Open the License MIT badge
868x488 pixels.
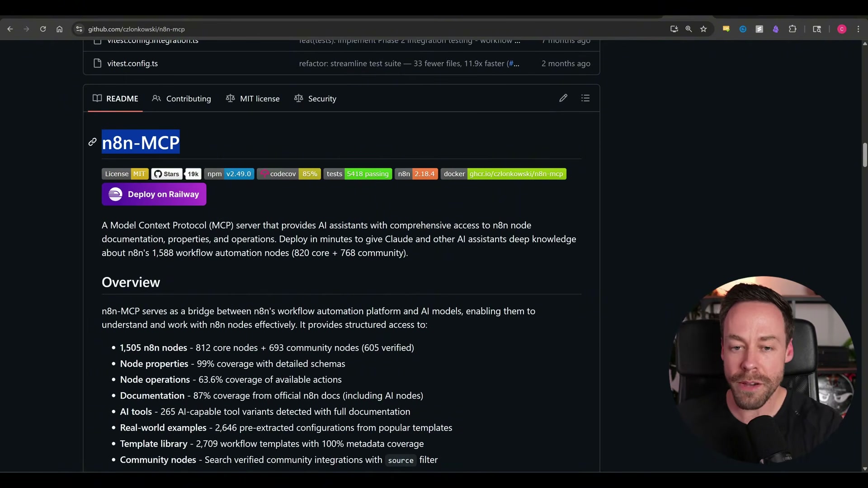pyautogui.click(x=125, y=174)
